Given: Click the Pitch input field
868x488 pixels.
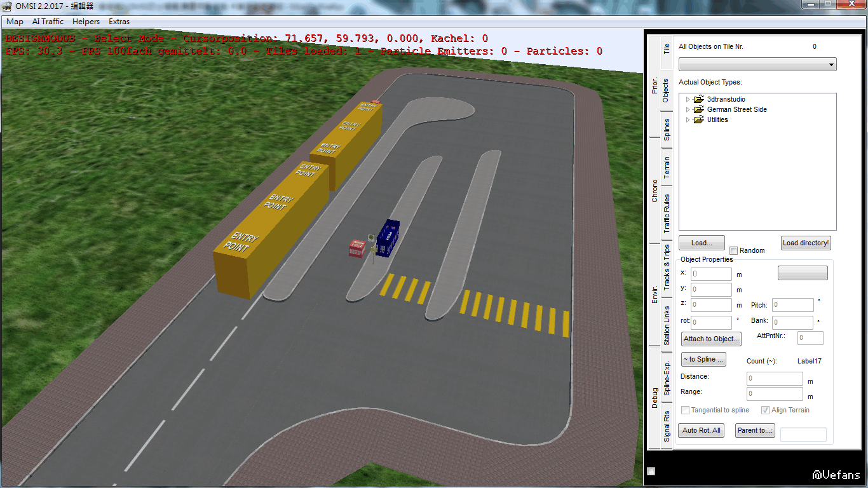Looking at the screenshot, I should [793, 305].
